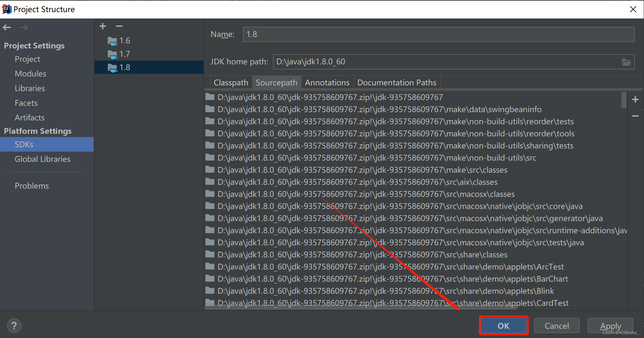The width and height of the screenshot is (644, 338).
Task: Browse JDK home path via folder icon
Action: point(626,62)
